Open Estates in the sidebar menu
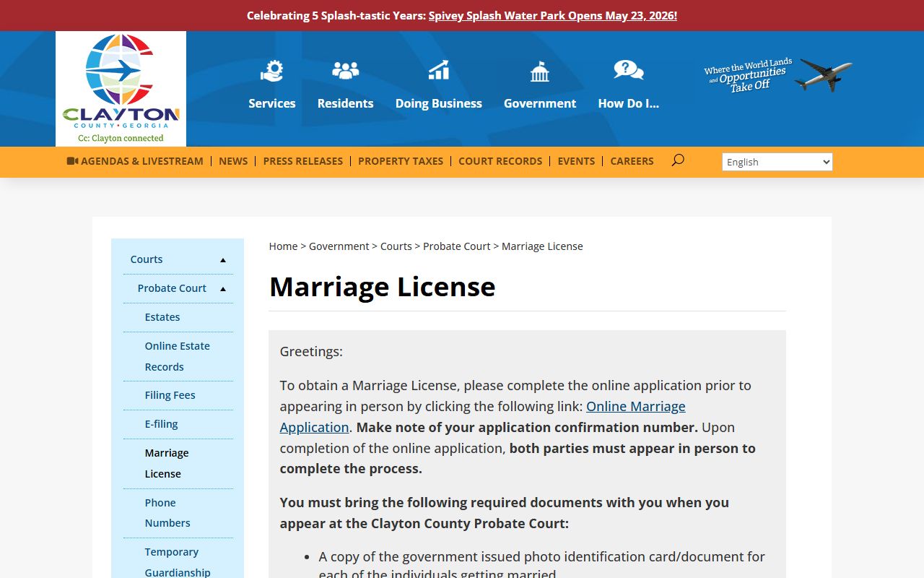The image size is (924, 578). point(162,317)
